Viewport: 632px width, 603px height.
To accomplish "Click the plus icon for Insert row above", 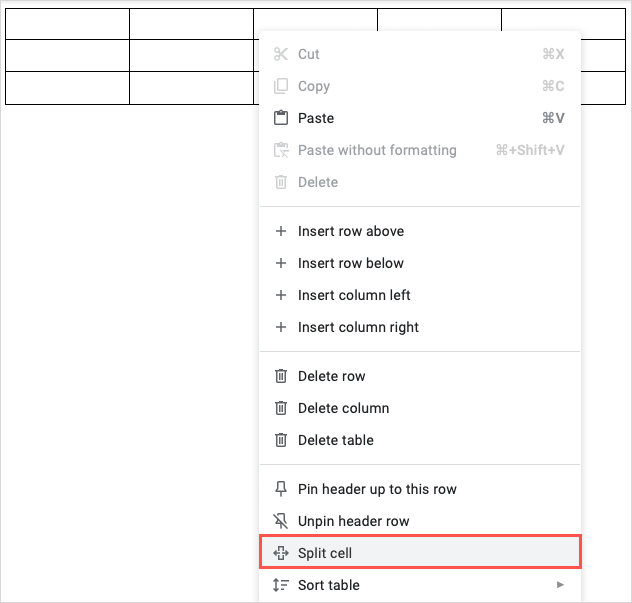I will pos(281,231).
